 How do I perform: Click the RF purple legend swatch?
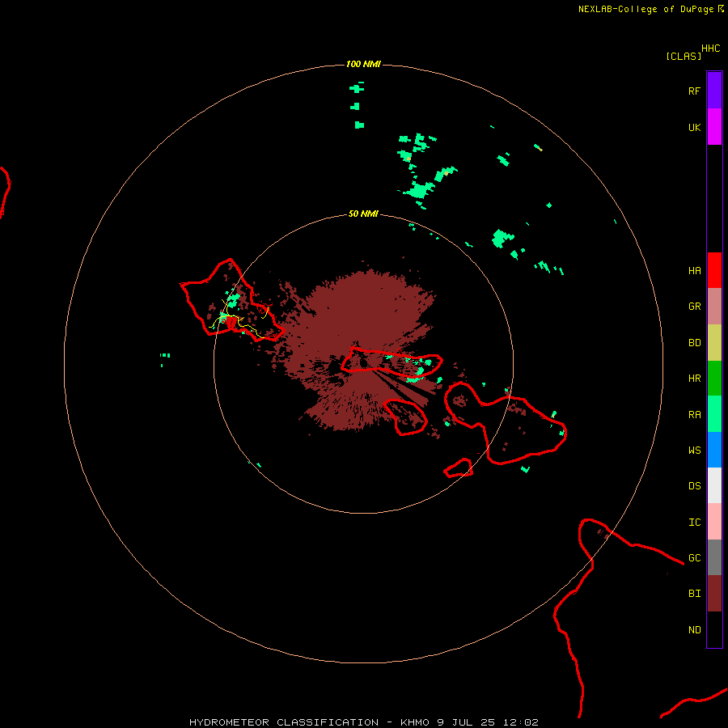[x=714, y=91]
